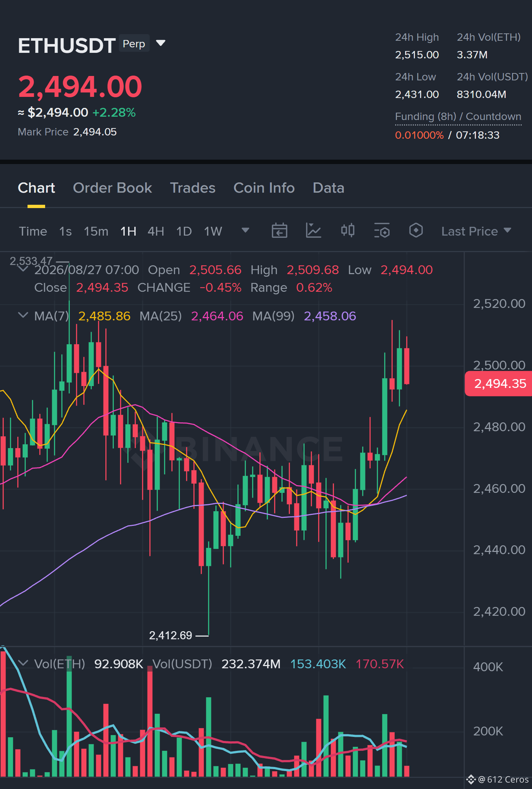
Task: Click the +2.28% change percentage
Action: [x=114, y=112]
